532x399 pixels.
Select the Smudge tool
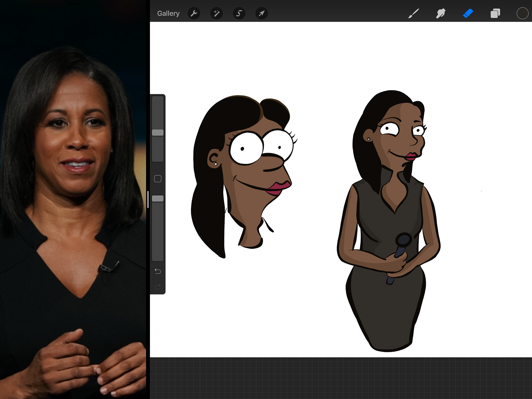coord(441,13)
